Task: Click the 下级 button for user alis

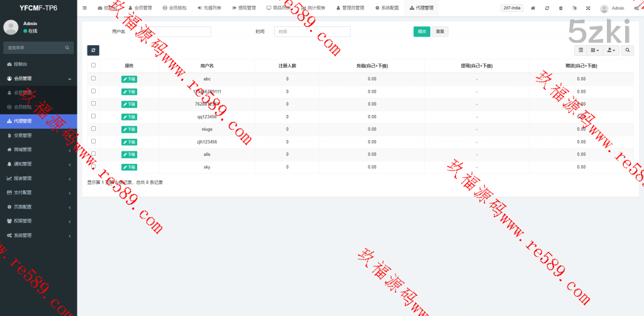Action: pyautogui.click(x=129, y=155)
